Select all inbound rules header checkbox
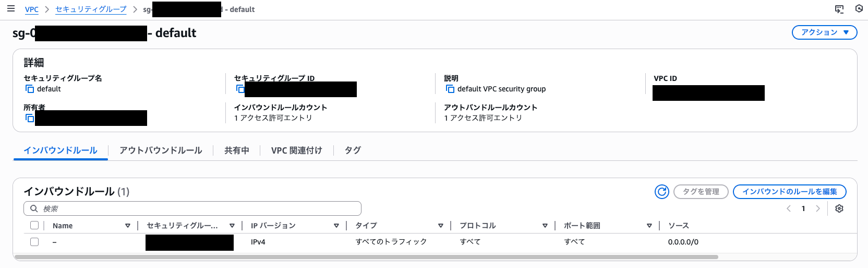The height and width of the screenshot is (268, 868). [x=34, y=225]
